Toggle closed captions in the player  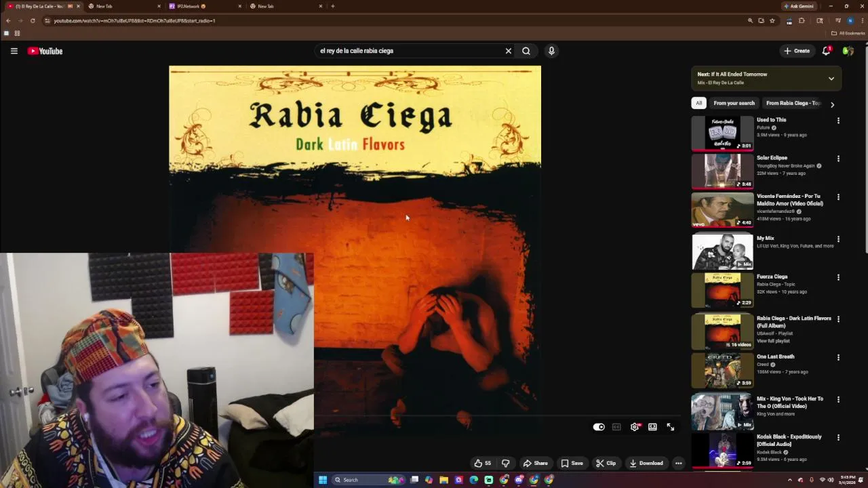(x=616, y=427)
